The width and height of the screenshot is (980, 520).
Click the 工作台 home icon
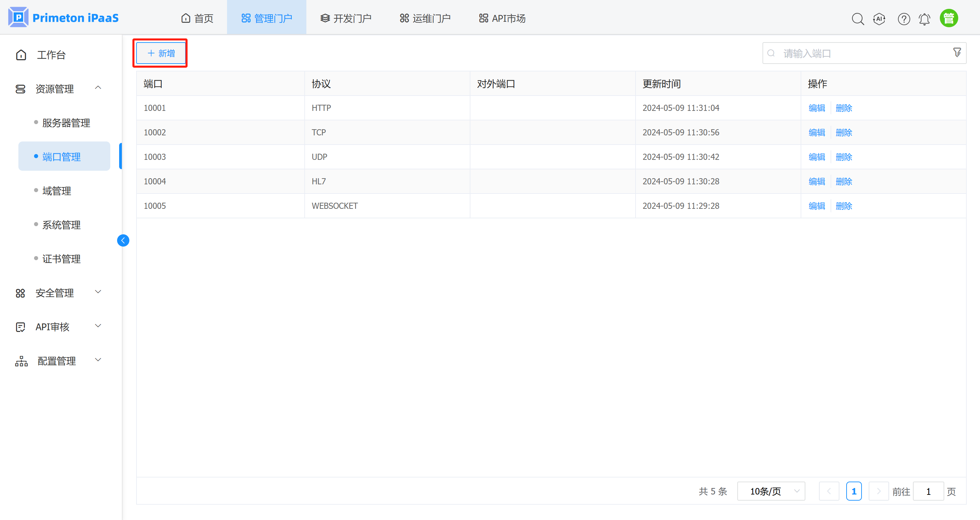[x=21, y=54]
